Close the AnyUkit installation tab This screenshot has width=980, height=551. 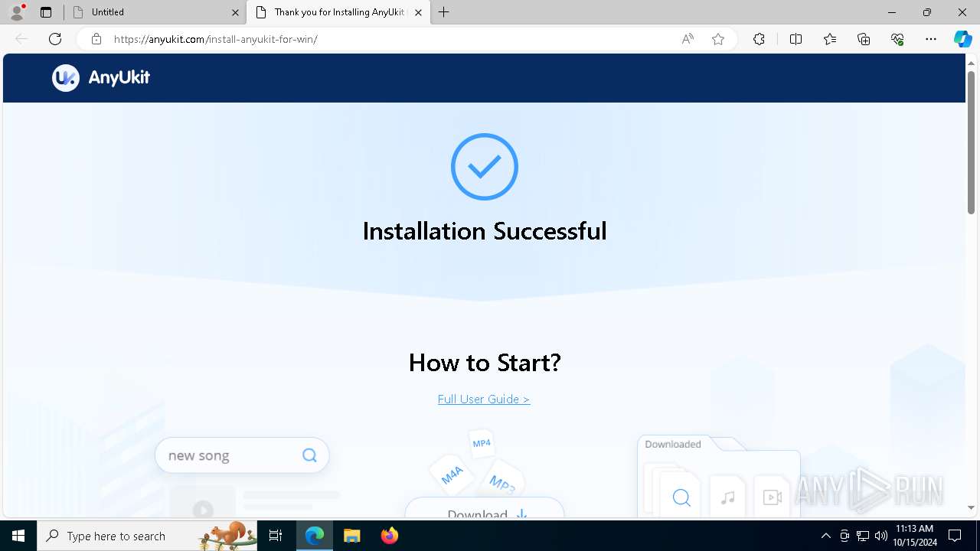(x=418, y=12)
